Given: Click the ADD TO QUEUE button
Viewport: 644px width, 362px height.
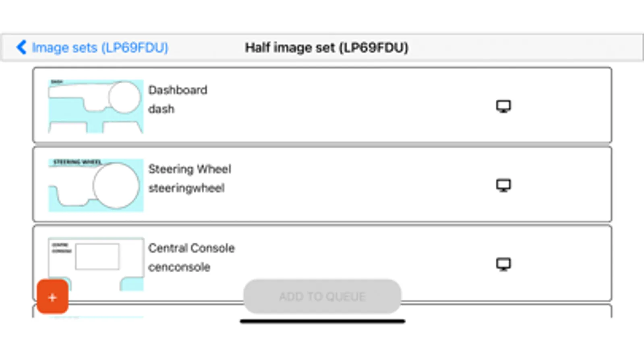Looking at the screenshot, I should 322,296.
